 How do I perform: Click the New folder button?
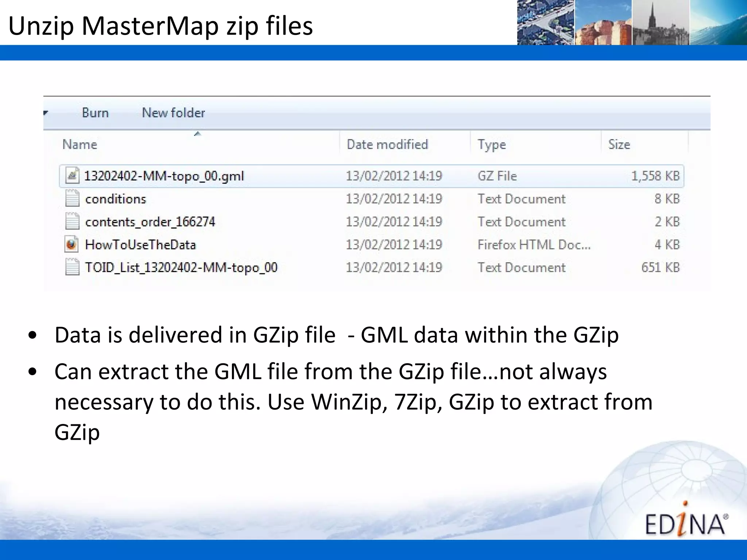tap(173, 113)
